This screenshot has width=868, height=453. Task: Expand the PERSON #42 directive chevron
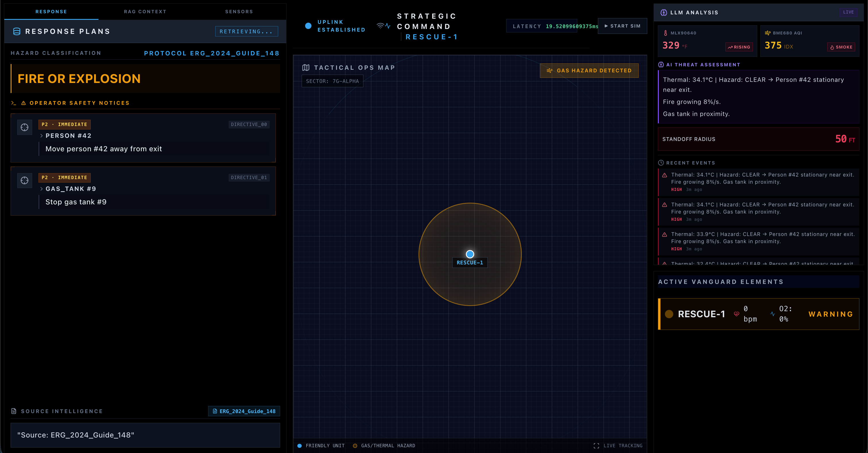(x=41, y=136)
